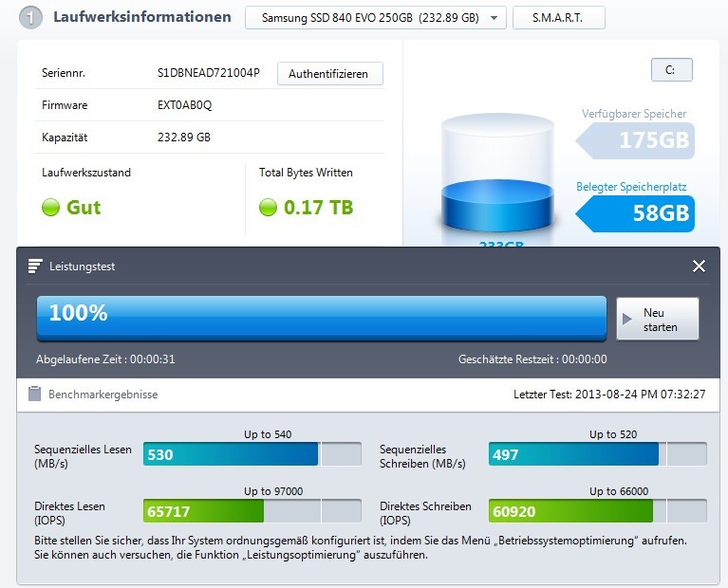Viewport: 728px width, 588px height.
Task: Click the Authentifizieren button
Action: click(x=329, y=73)
